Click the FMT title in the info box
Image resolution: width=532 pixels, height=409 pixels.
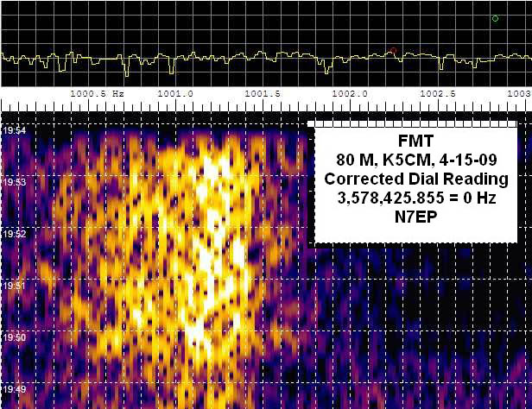(416, 141)
